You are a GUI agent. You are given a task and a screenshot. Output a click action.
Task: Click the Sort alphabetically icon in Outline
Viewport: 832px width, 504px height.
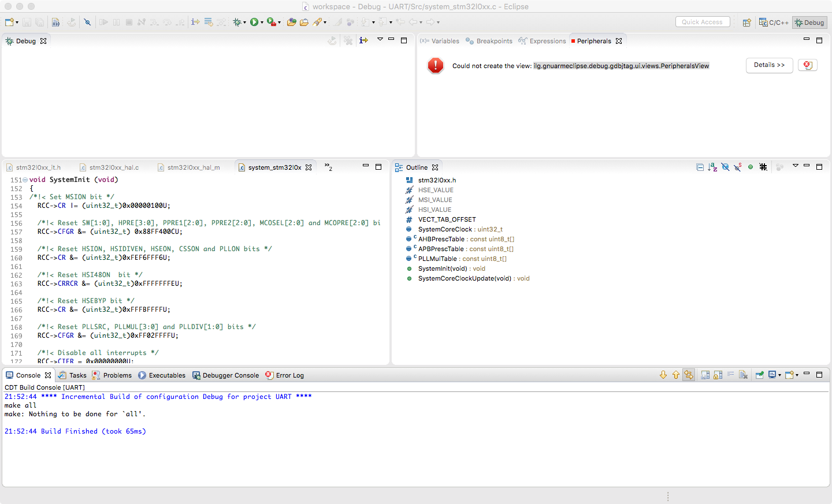[x=712, y=167]
